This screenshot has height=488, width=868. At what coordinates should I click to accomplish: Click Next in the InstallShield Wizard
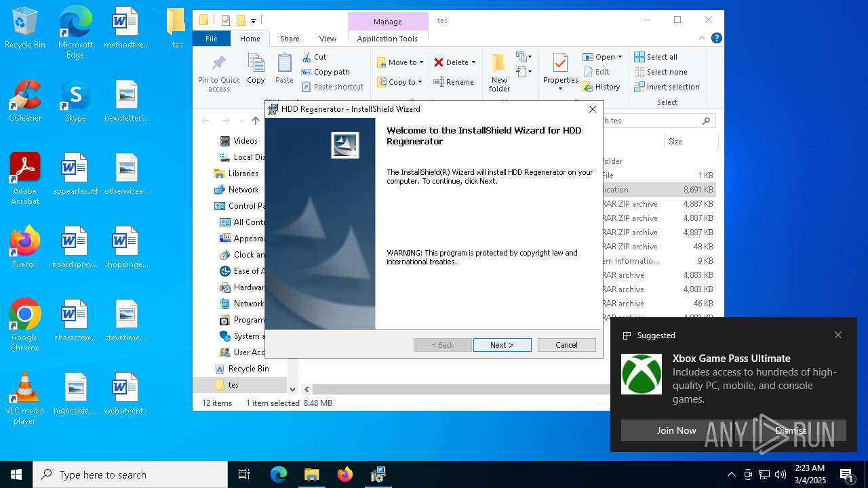(502, 345)
